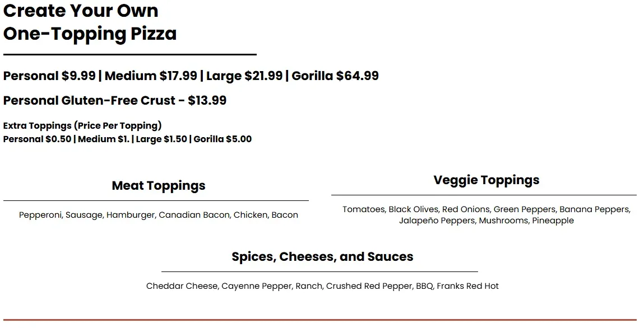The height and width of the screenshot is (328, 644).
Task: Click the Veggie Toppings heading
Action: click(x=486, y=180)
